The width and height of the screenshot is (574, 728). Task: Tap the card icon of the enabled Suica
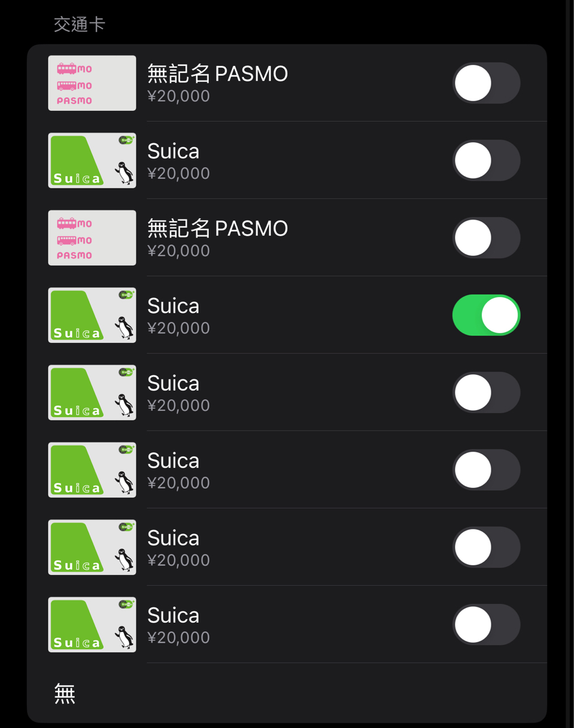coord(92,315)
